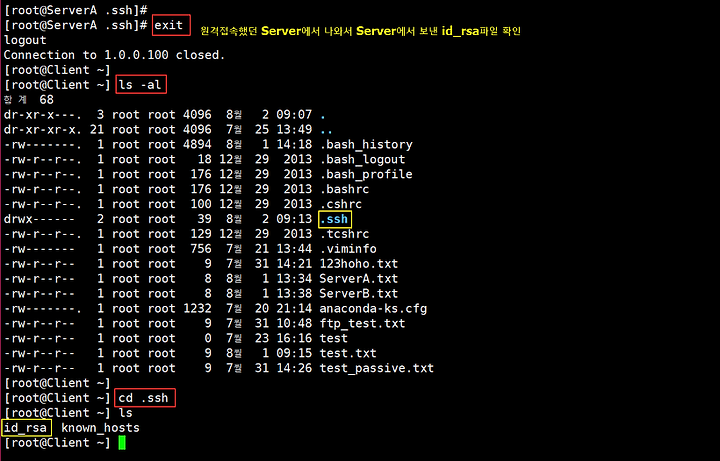
Task: Click the 'id_rsa' file in ls output
Action: click(25, 428)
